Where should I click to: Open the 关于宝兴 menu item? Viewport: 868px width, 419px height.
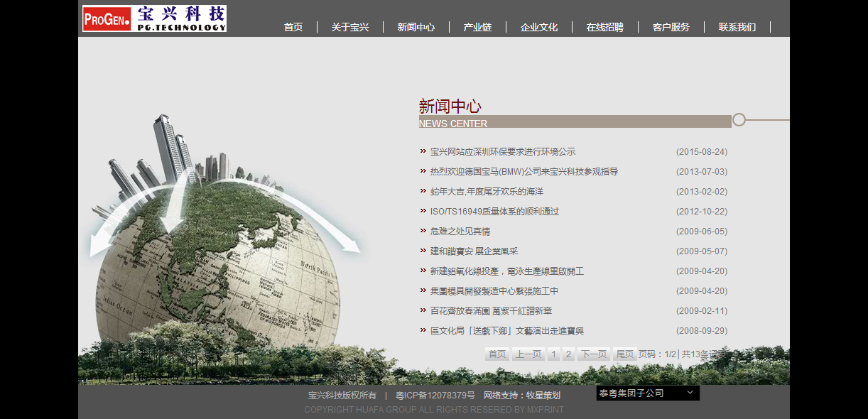coord(349,27)
